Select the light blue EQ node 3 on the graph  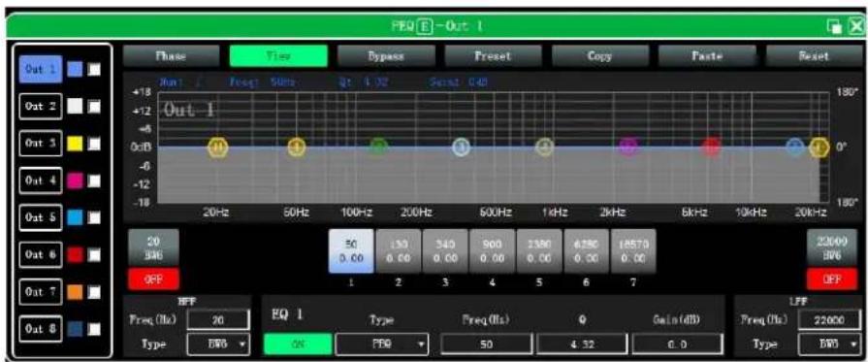[x=462, y=147]
